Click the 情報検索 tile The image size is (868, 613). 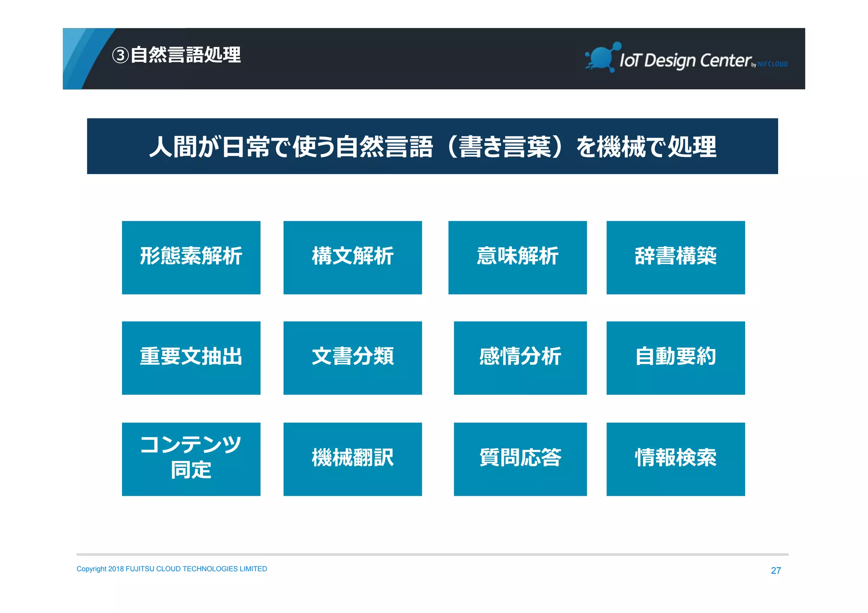(x=676, y=459)
